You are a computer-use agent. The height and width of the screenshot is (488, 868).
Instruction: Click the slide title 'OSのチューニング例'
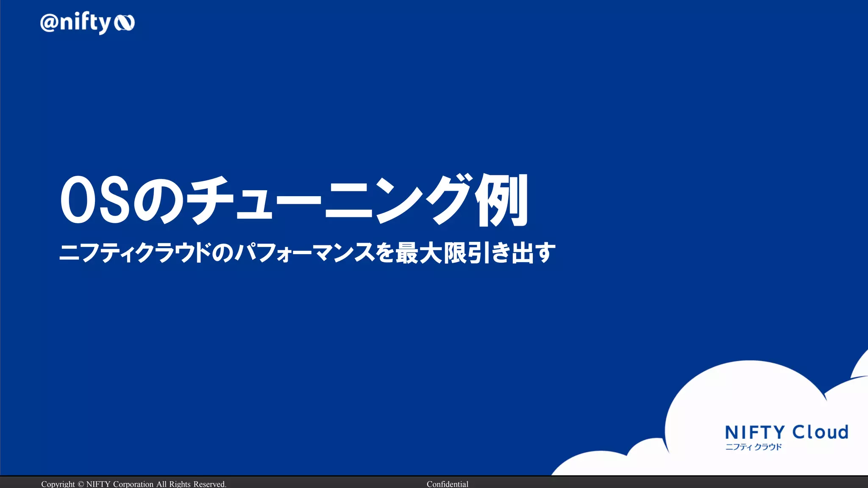coord(295,200)
